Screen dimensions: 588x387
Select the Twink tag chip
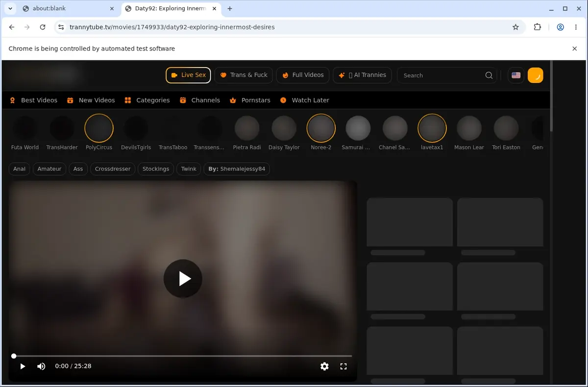pos(189,169)
